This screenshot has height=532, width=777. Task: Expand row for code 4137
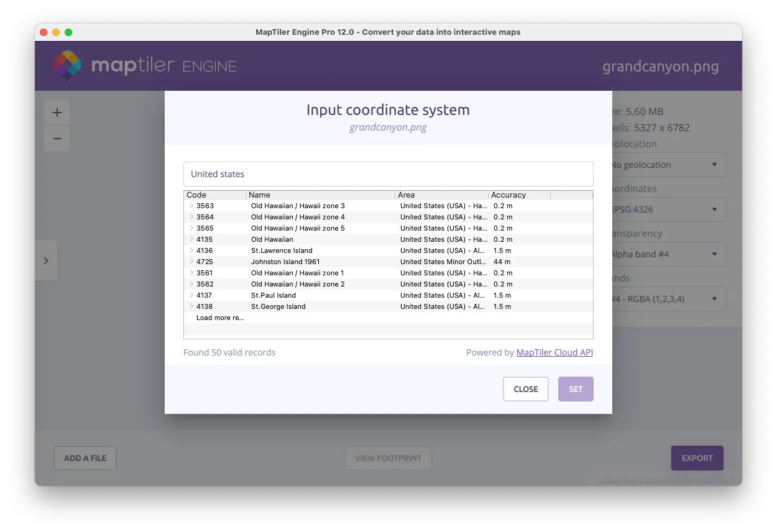coord(191,295)
